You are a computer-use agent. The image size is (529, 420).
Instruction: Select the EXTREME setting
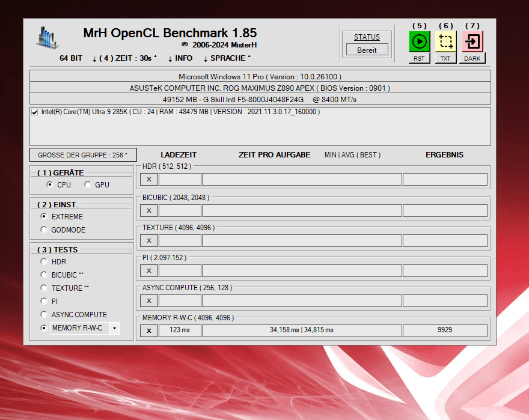(x=44, y=216)
